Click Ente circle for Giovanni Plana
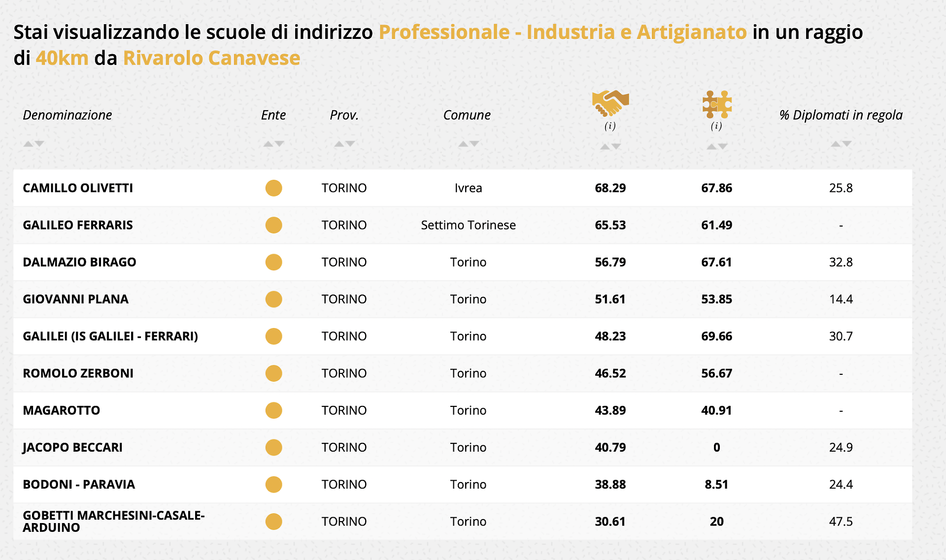 pos(273,299)
